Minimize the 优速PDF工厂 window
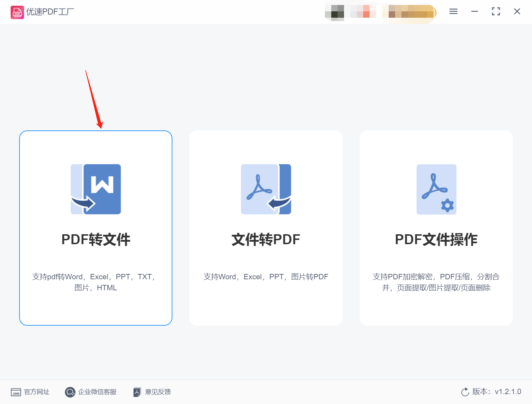532x404 pixels. 475,11
